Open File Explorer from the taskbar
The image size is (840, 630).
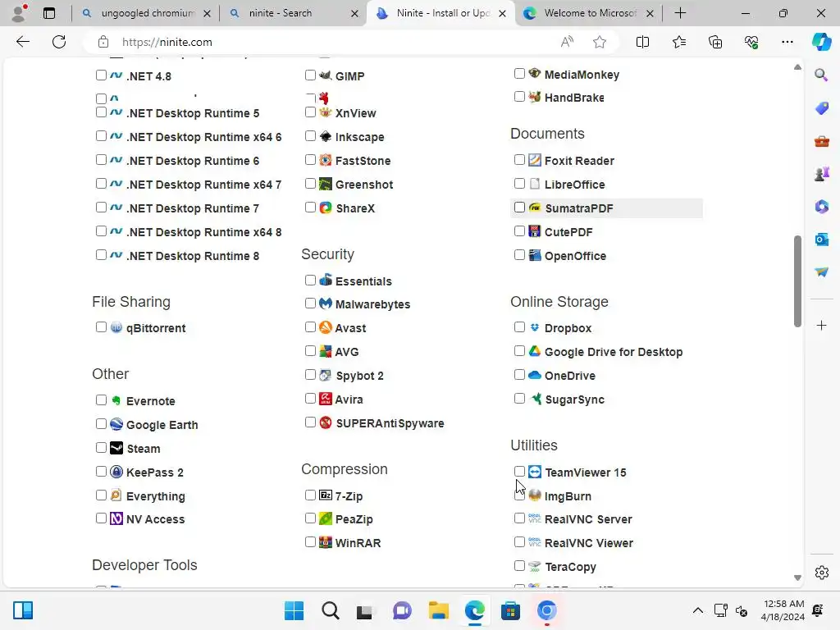(439, 610)
